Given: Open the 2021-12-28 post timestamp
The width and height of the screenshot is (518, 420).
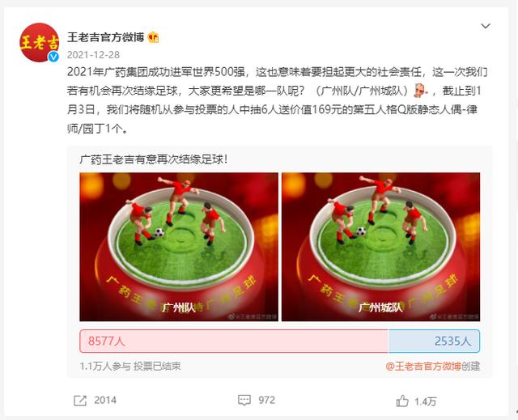Looking at the screenshot, I should (x=93, y=55).
